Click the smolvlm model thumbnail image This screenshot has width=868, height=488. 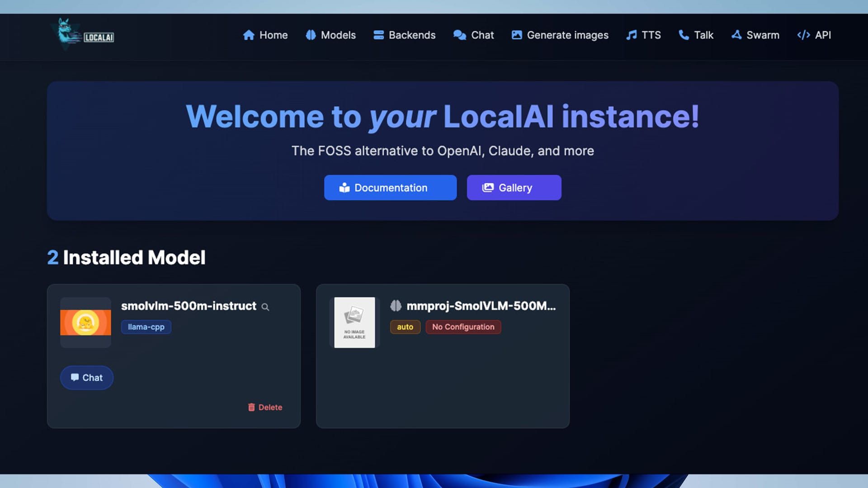(x=85, y=322)
